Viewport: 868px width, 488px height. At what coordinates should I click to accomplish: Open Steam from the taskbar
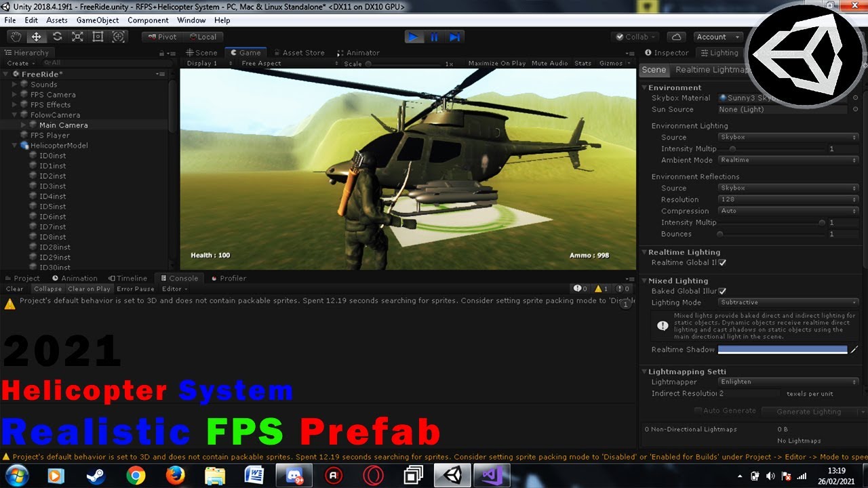tap(96, 476)
